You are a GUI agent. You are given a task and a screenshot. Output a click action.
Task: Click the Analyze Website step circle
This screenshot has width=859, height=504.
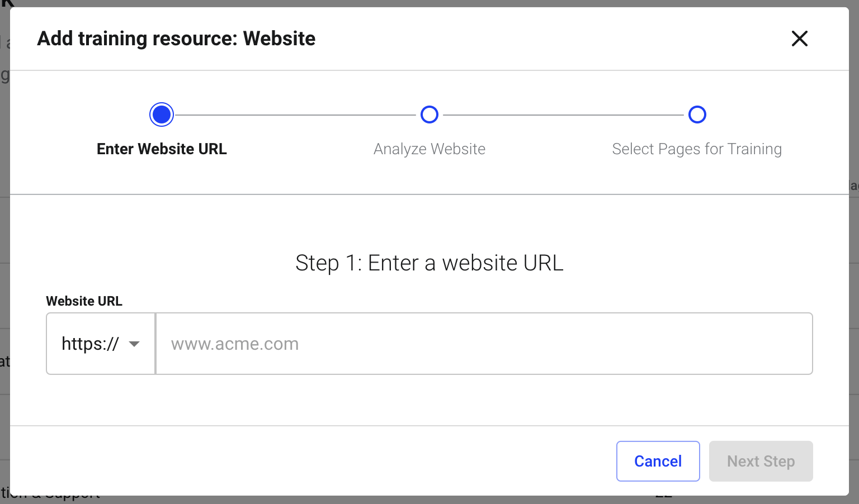point(429,115)
